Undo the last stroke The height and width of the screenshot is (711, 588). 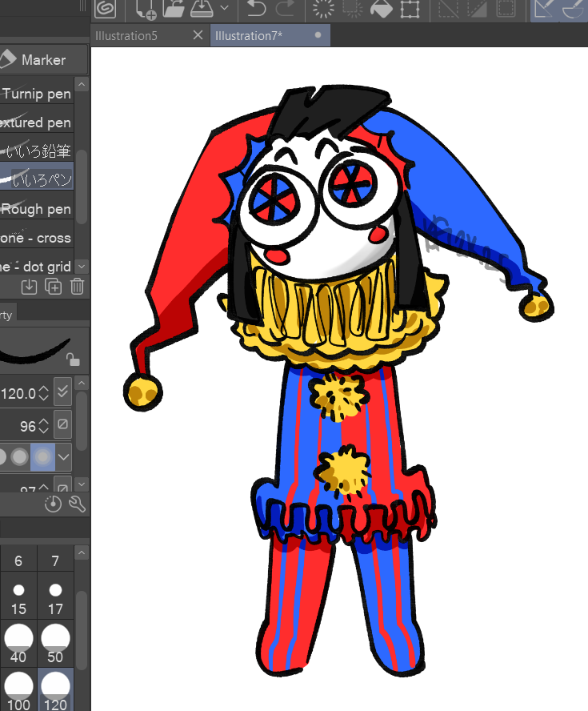[257, 8]
